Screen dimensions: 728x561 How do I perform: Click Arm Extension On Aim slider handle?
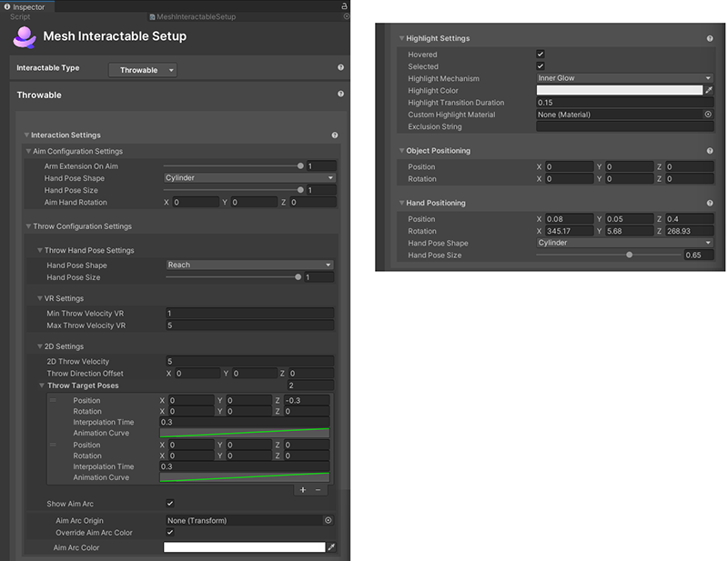[x=300, y=165]
